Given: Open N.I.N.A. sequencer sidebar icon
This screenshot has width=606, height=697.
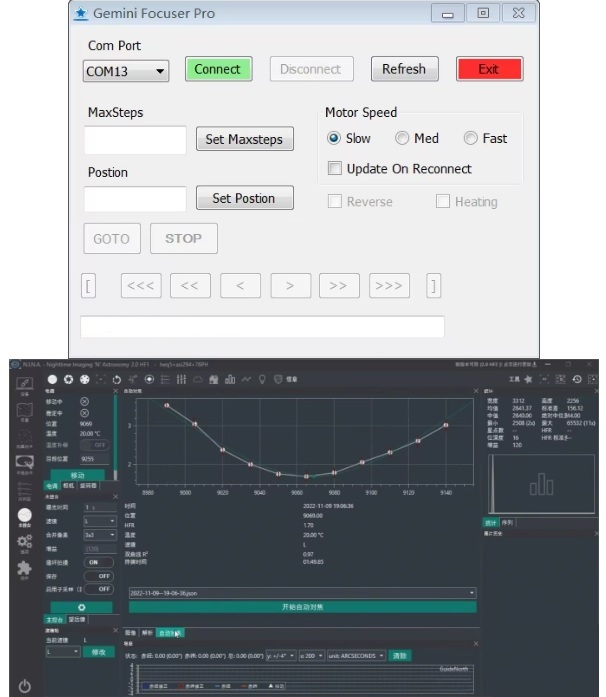Looking at the screenshot, I should (x=24, y=490).
